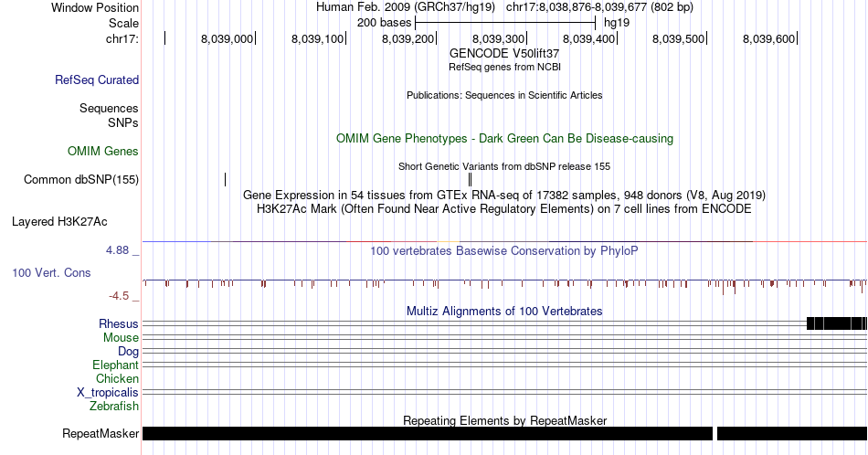The image size is (868, 455).
Task: Open the 100 Vert. Cons track label
Action: point(51,272)
